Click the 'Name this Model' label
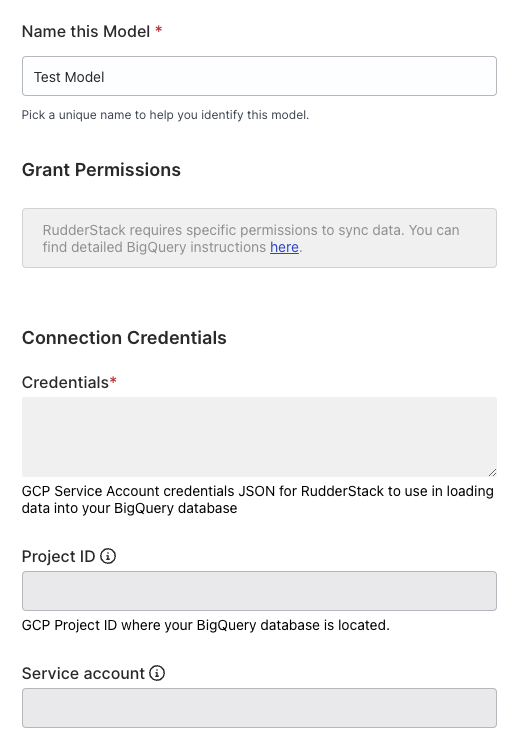Viewport: 530px width, 747px height. click(x=86, y=31)
